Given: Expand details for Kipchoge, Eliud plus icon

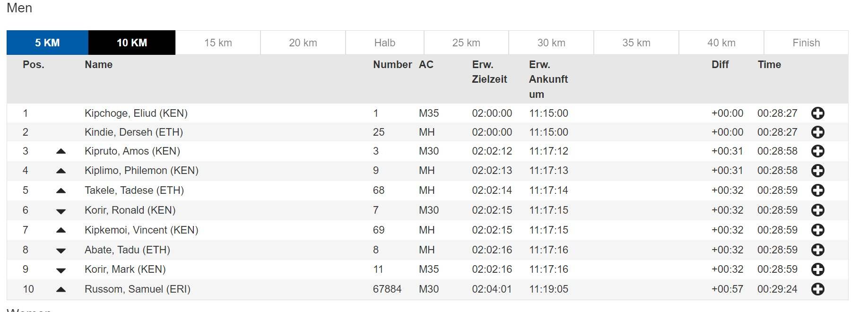Looking at the screenshot, I should click(x=817, y=113).
